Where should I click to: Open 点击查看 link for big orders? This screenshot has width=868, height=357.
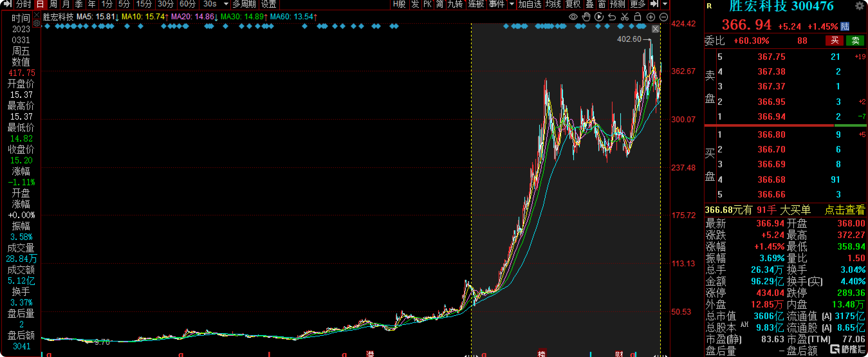(x=845, y=210)
